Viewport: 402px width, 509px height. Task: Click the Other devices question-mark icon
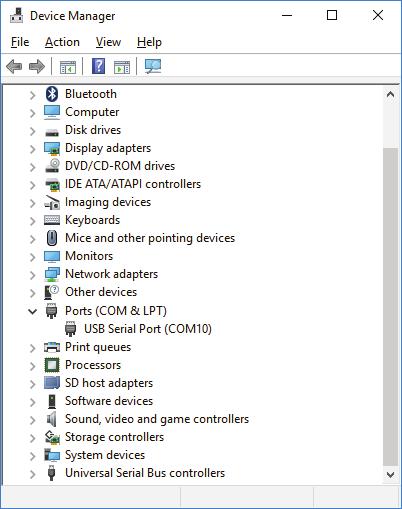pos(51,292)
